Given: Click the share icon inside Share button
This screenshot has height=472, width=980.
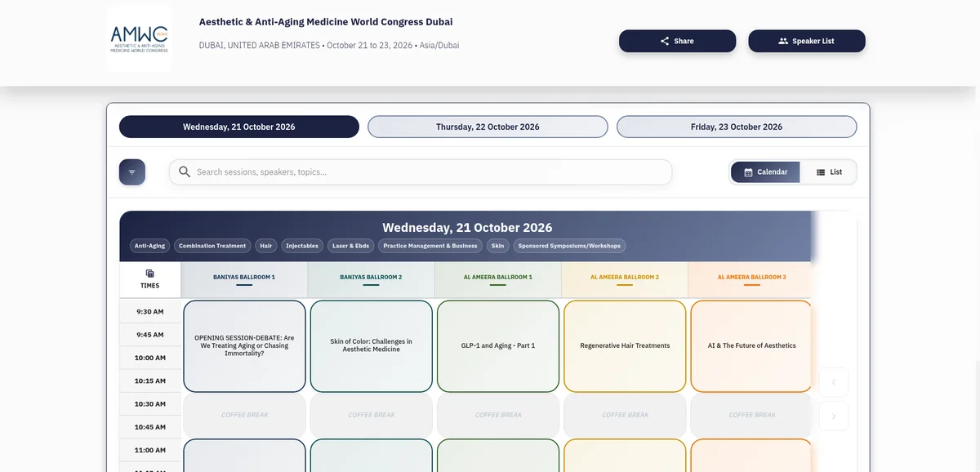Looking at the screenshot, I should (x=665, y=41).
